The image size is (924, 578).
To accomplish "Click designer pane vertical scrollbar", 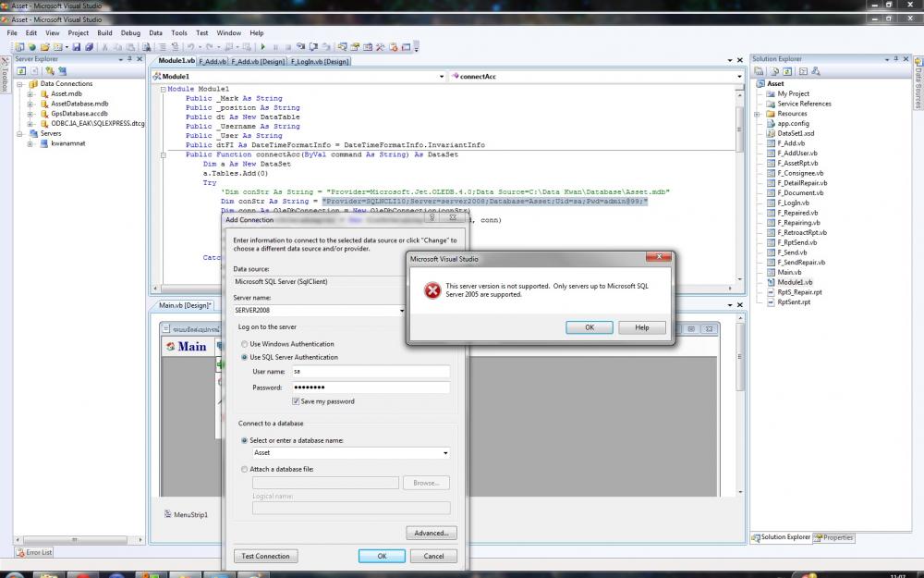I will (740, 357).
